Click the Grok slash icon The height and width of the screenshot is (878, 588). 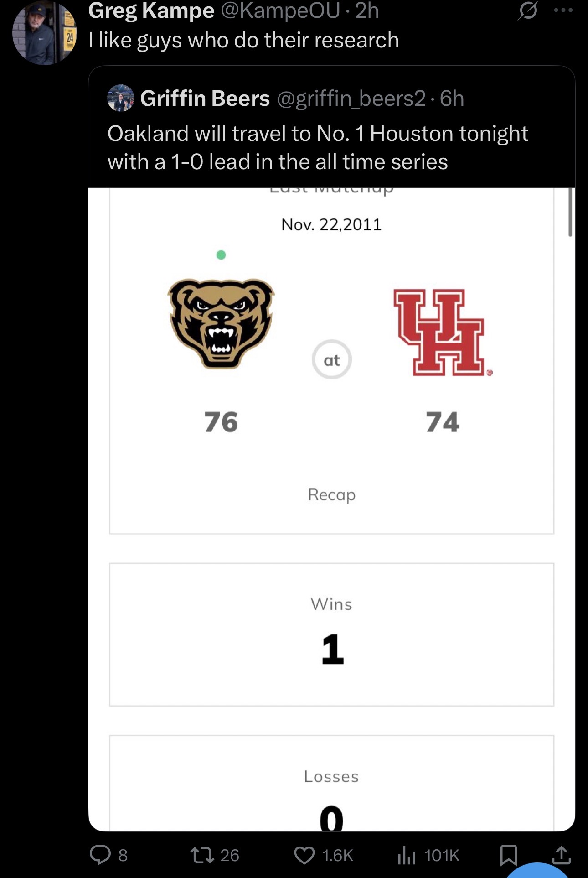click(x=528, y=11)
